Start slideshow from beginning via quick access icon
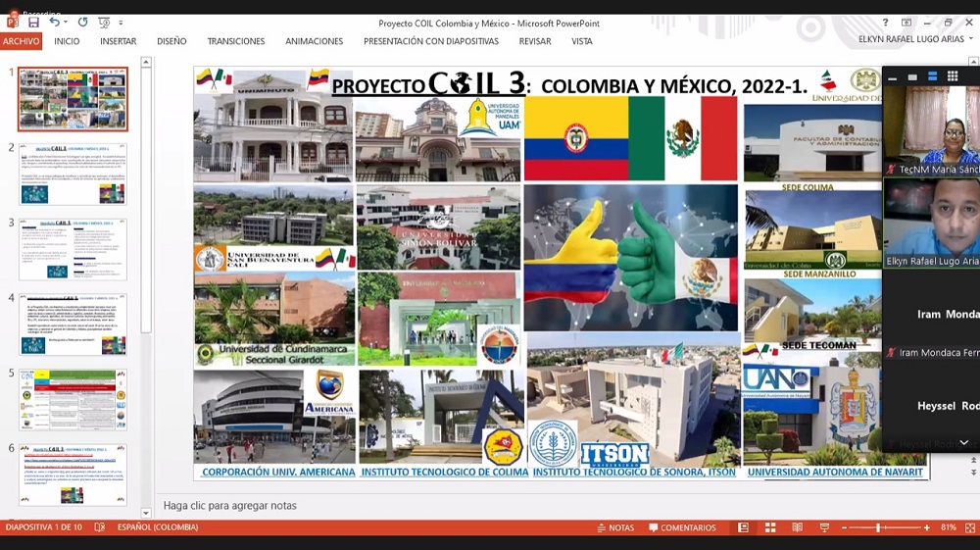Screen dimensions: 980x550 pos(104,23)
